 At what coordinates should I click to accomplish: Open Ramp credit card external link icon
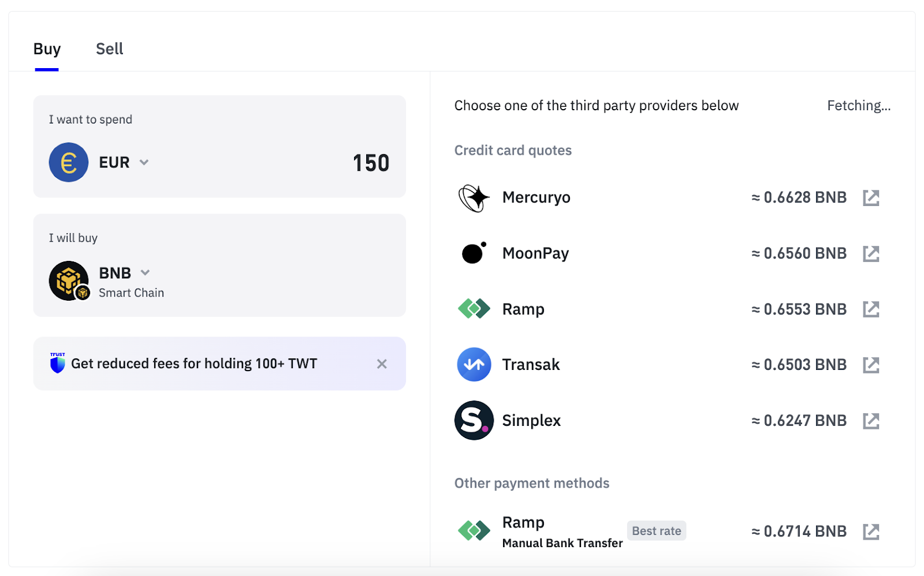871,309
